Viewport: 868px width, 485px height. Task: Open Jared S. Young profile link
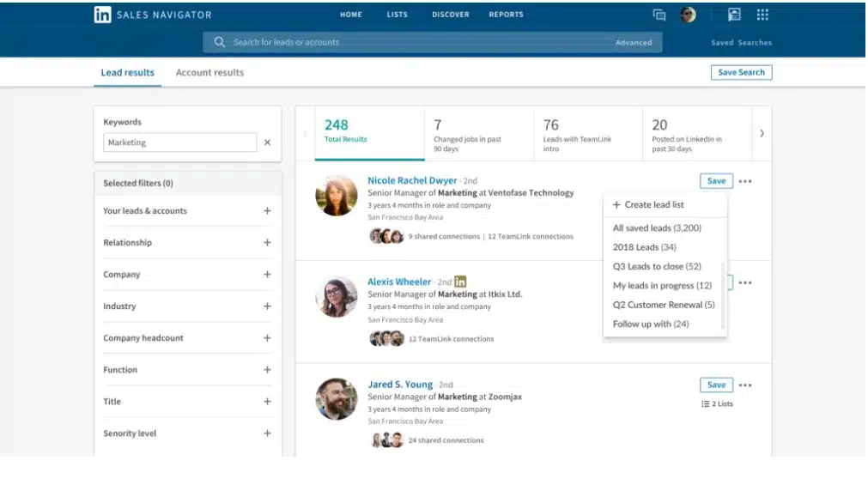400,385
